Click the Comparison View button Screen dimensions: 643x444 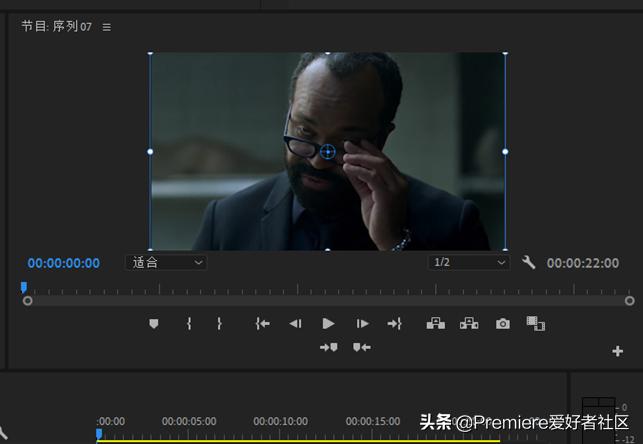536,323
